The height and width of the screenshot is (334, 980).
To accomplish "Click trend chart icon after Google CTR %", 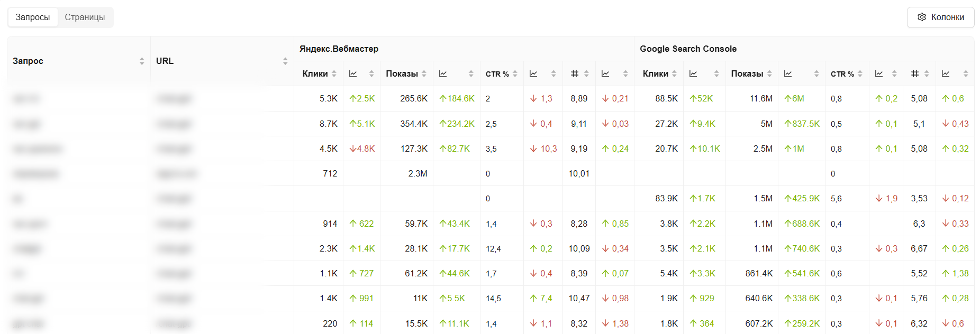I will pyautogui.click(x=879, y=74).
